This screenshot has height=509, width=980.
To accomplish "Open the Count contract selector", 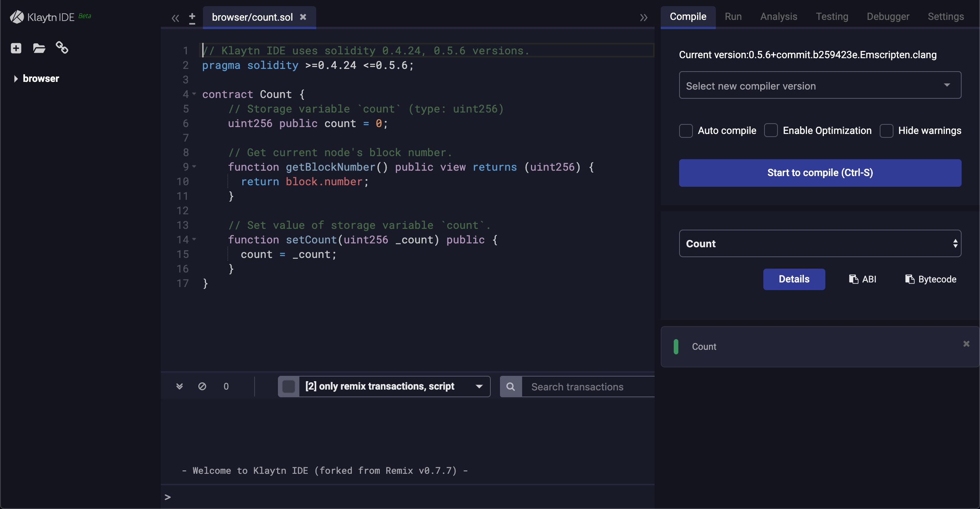I will tap(820, 243).
